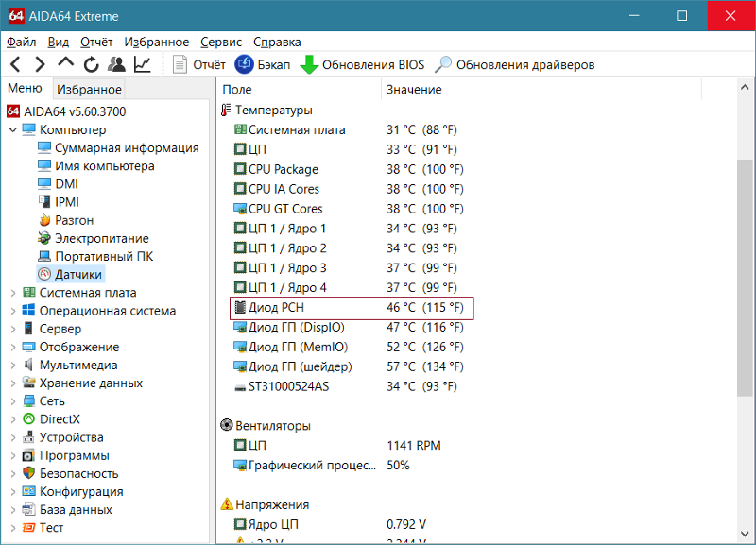The width and height of the screenshot is (756, 545).
Task: Expand the Сеть tree node
Action: [13, 401]
